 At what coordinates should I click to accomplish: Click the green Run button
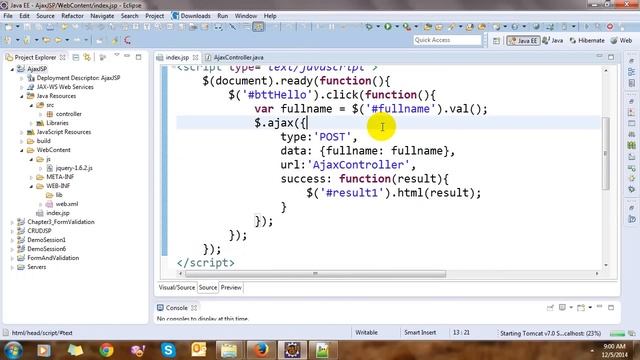(x=388, y=27)
